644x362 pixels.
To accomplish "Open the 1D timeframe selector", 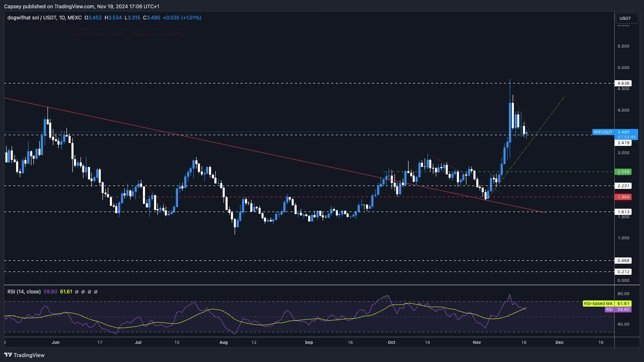I will click(x=63, y=18).
